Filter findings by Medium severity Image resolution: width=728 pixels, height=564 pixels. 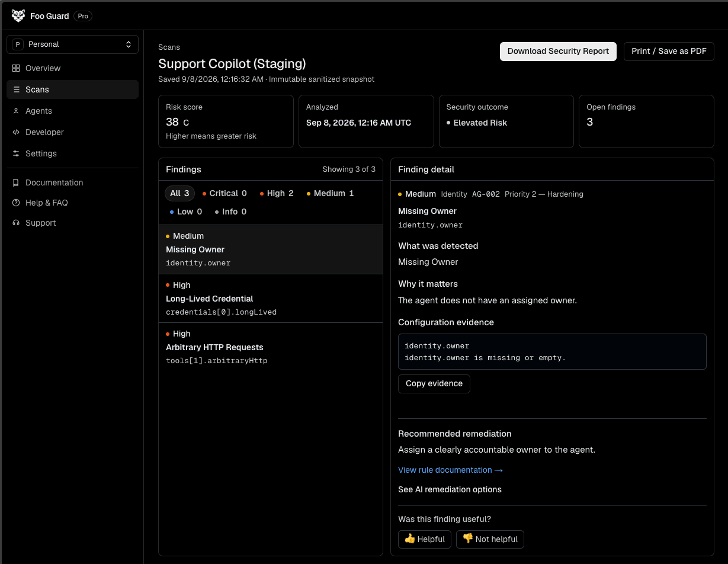point(330,193)
